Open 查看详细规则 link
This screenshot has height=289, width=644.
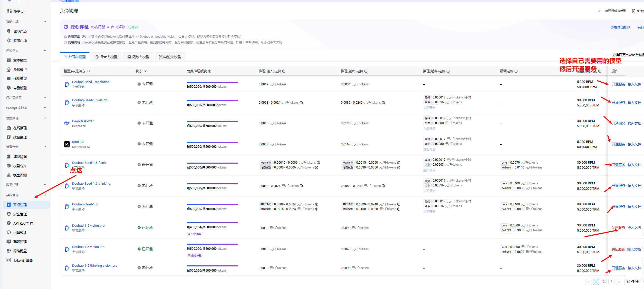click(620, 27)
